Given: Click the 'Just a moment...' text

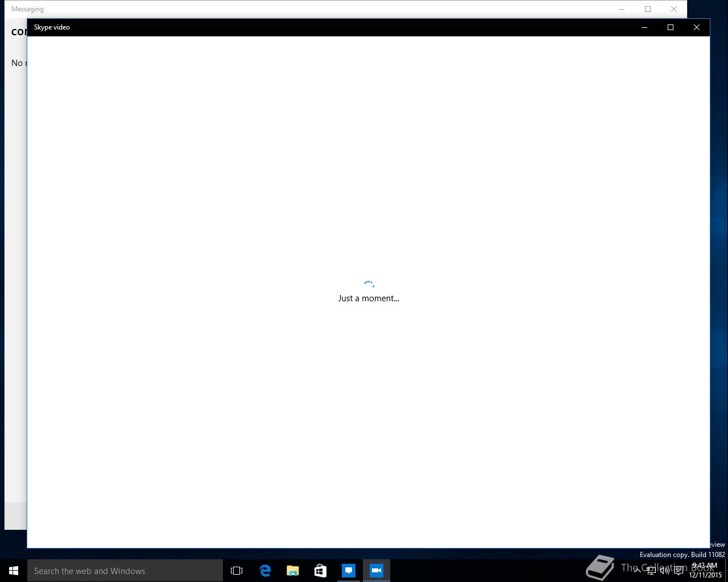Looking at the screenshot, I should point(369,298).
